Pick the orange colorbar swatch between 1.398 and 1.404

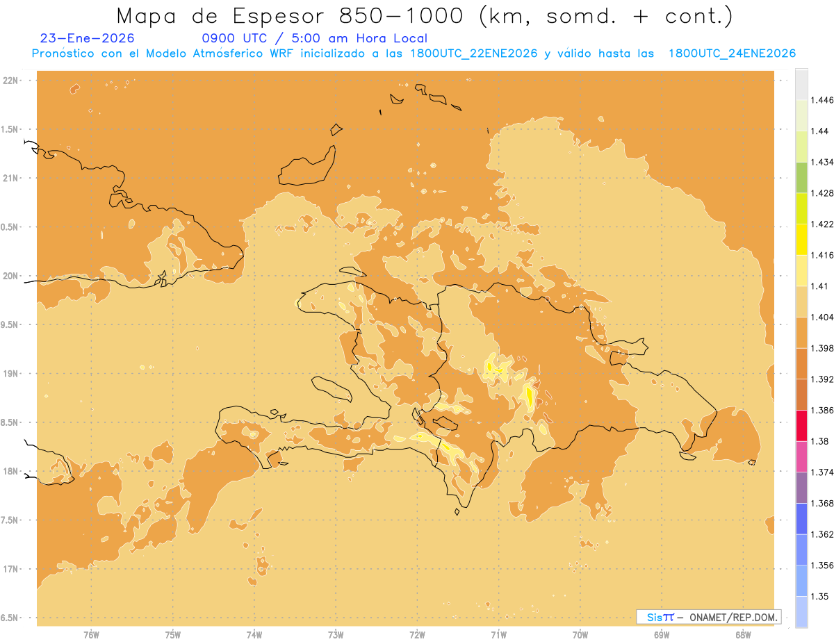[801, 333]
